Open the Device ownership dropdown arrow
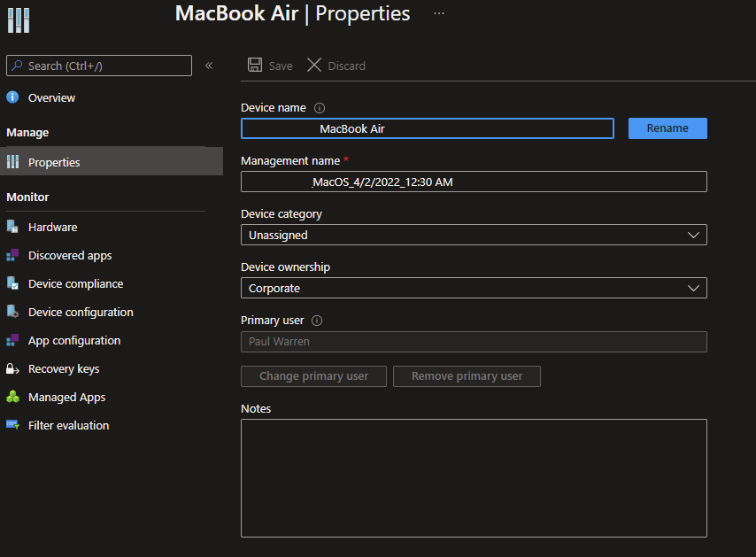The height and width of the screenshot is (557, 756). pyautogui.click(x=693, y=289)
